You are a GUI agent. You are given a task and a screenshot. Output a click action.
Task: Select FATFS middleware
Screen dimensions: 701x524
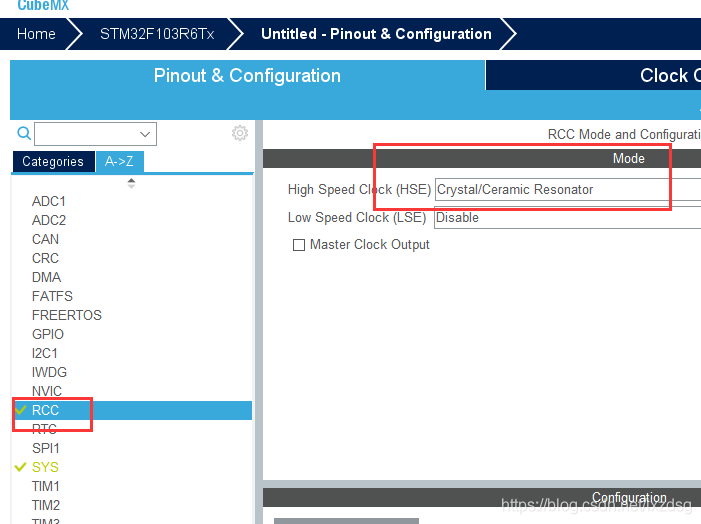(x=52, y=296)
